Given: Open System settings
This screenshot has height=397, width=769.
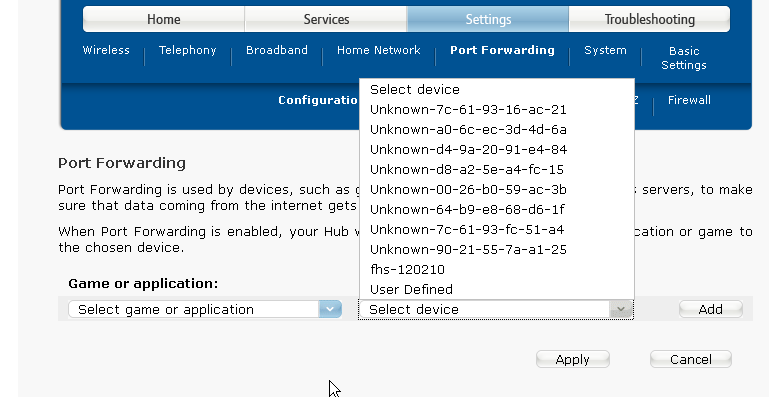Looking at the screenshot, I should 605,50.
